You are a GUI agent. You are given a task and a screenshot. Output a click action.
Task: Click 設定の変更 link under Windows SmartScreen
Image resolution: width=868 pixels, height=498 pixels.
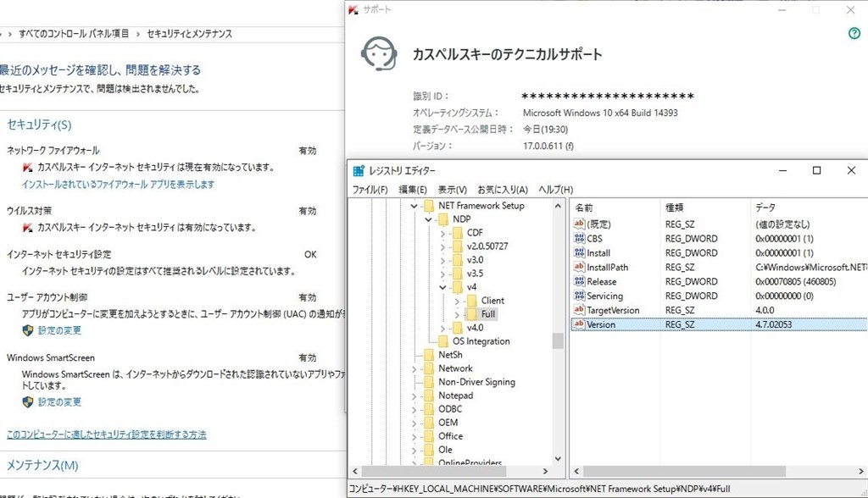point(60,401)
